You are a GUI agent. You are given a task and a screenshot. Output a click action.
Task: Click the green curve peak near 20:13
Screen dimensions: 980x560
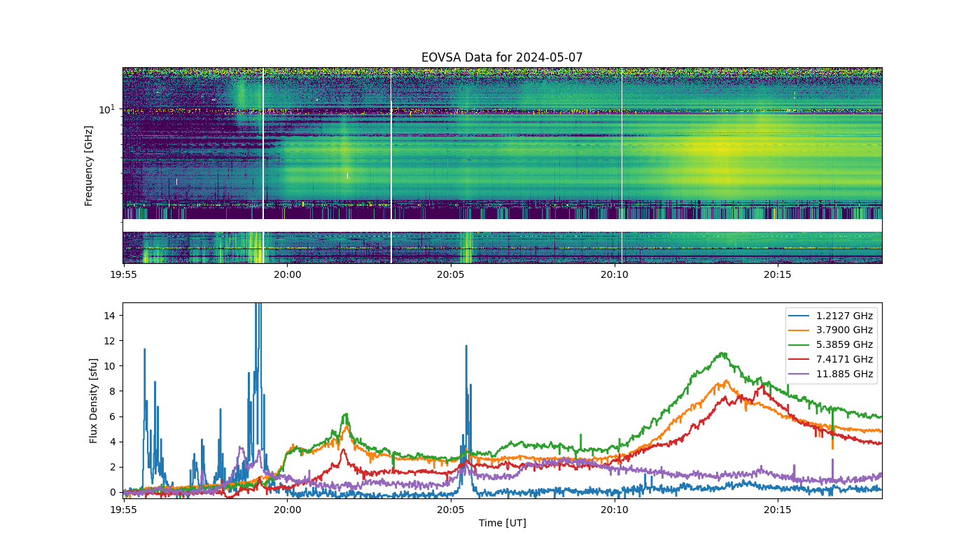pyautogui.click(x=723, y=353)
